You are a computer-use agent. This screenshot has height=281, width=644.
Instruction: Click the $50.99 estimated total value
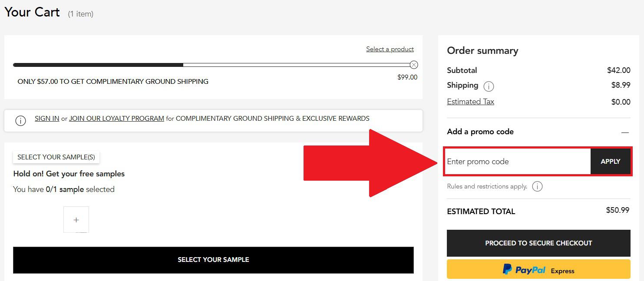point(618,210)
